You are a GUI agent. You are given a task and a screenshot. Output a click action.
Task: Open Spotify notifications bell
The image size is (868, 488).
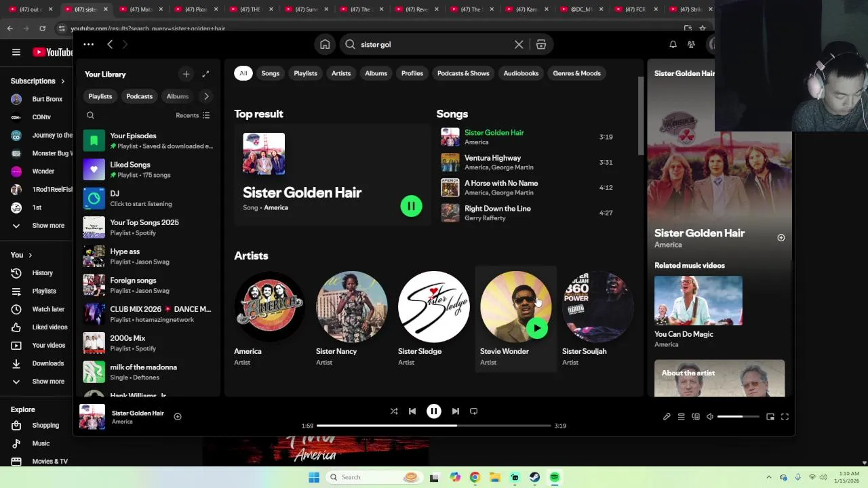[673, 44]
